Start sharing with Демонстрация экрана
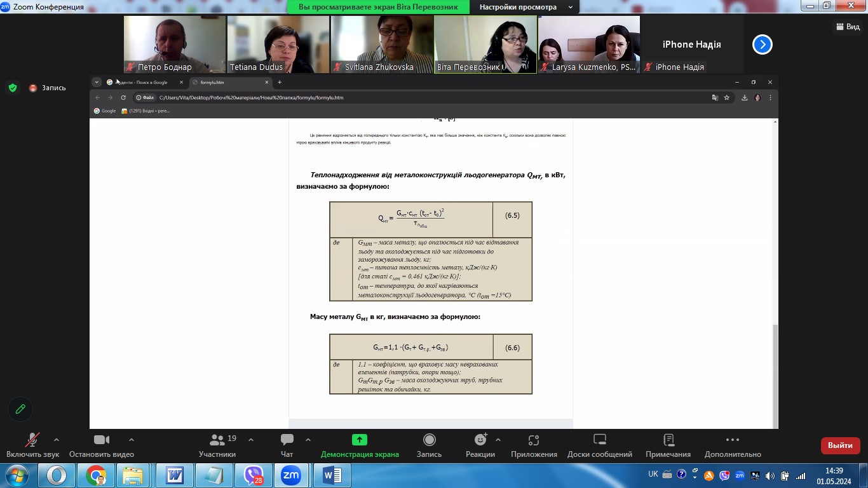This screenshot has width=868, height=488. (x=360, y=446)
